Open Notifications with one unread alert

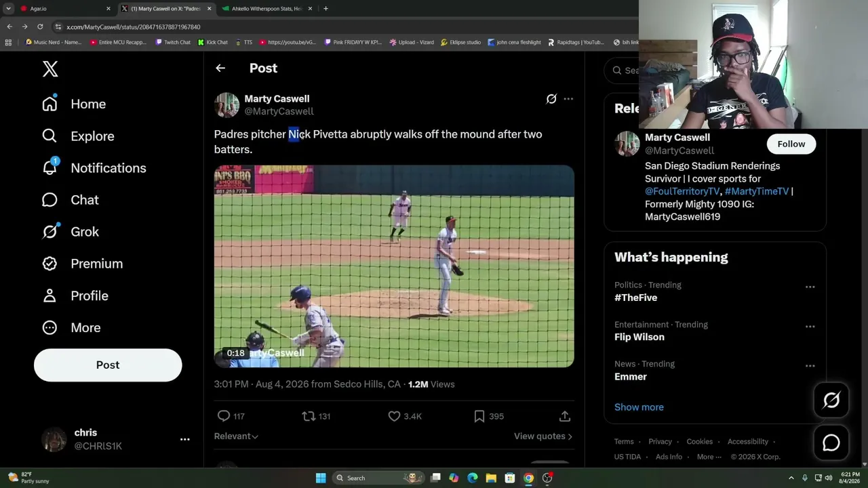[x=94, y=167]
